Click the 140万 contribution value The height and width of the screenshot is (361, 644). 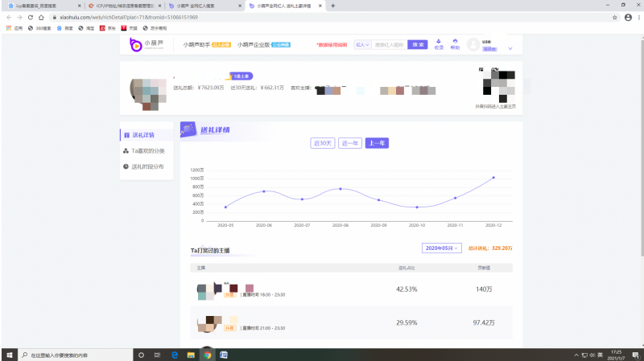[x=484, y=289]
